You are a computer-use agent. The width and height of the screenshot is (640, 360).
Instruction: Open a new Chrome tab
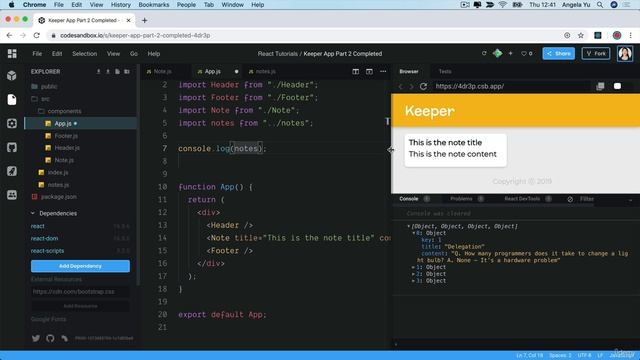point(144,20)
